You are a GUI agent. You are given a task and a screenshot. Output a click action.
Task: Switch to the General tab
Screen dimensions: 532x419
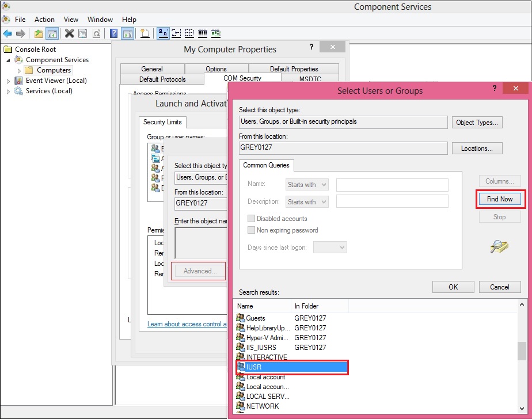pos(152,69)
